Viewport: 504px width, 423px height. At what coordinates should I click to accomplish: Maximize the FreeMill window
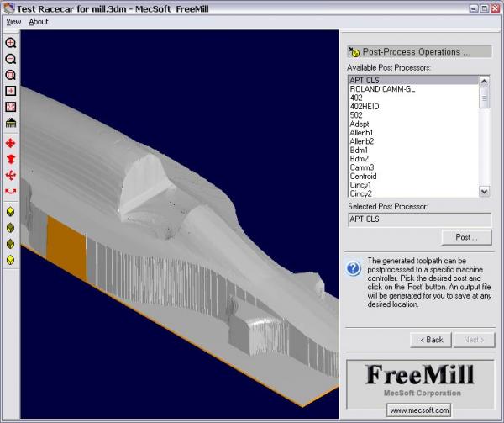click(x=485, y=8)
